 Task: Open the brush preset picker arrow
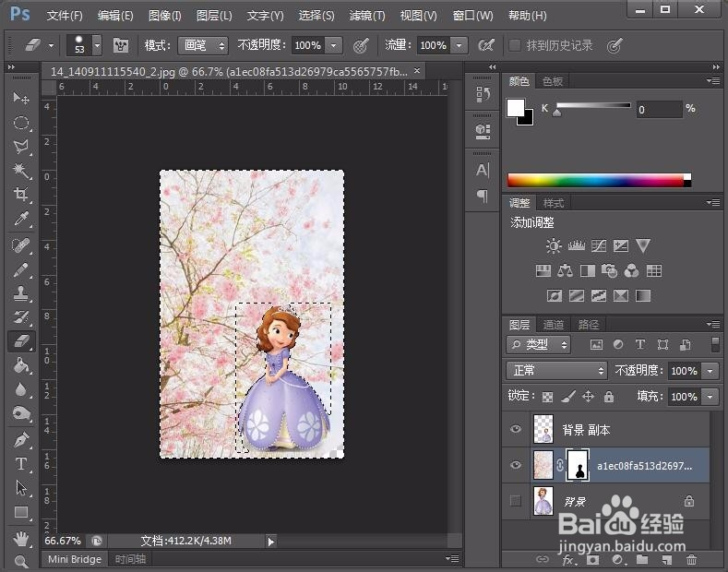(x=97, y=45)
